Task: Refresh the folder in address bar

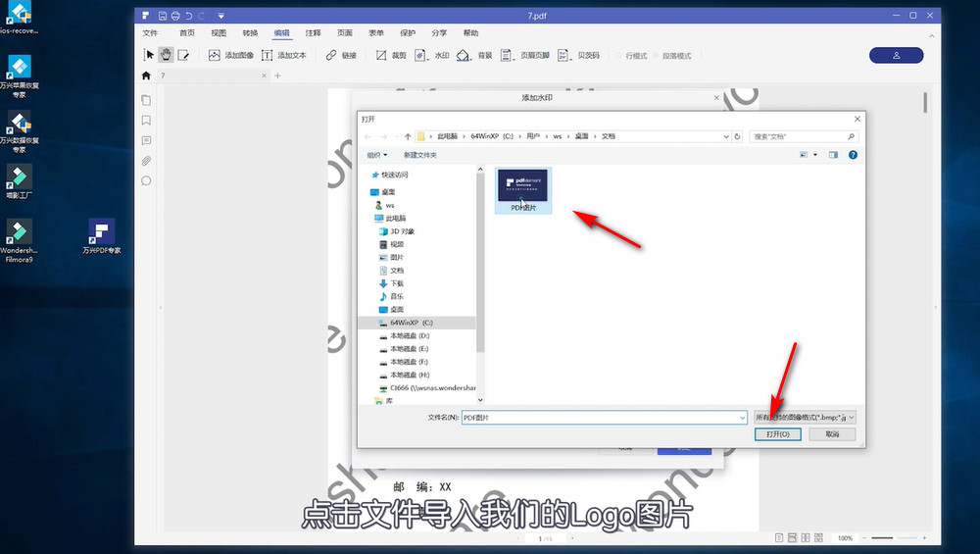Action: 738,136
